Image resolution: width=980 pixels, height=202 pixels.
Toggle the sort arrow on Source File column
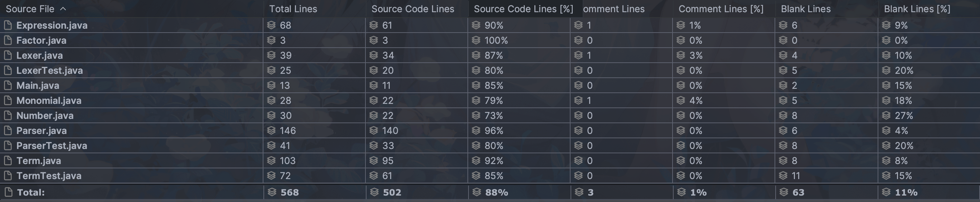pos(63,9)
